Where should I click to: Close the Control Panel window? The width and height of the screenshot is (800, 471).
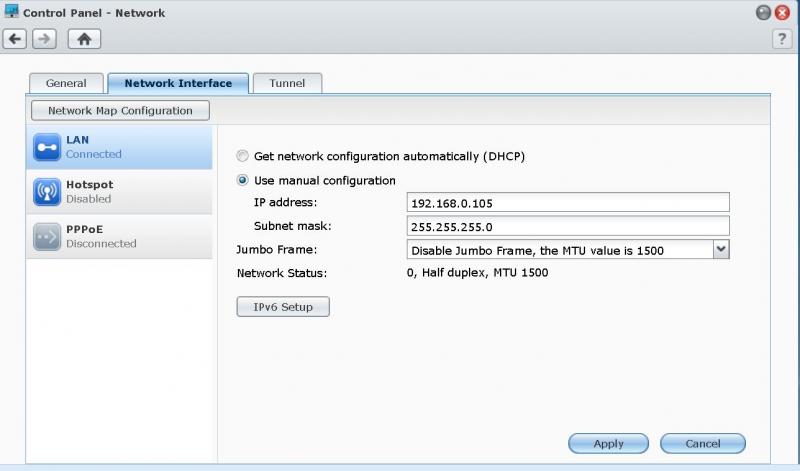pos(782,12)
